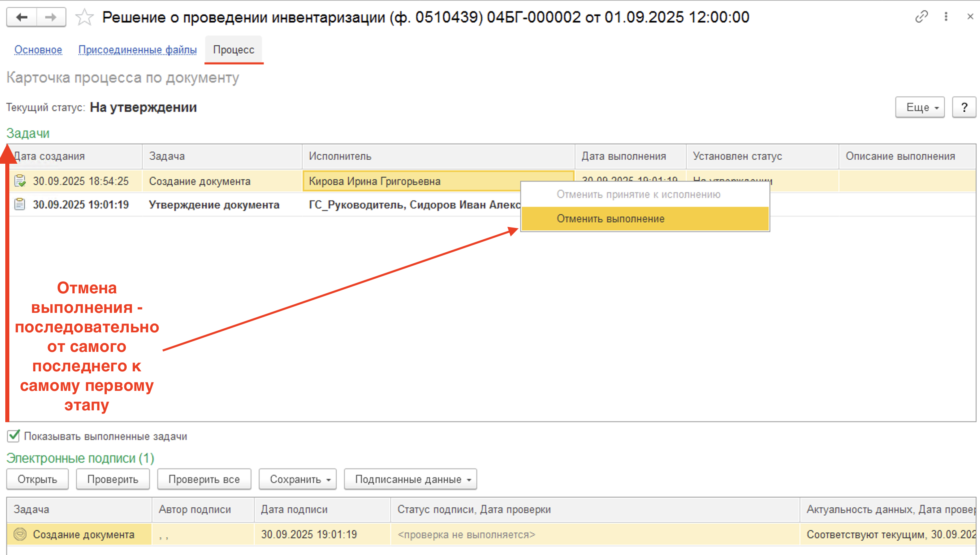Expand the Еще dropdown menu

(919, 107)
